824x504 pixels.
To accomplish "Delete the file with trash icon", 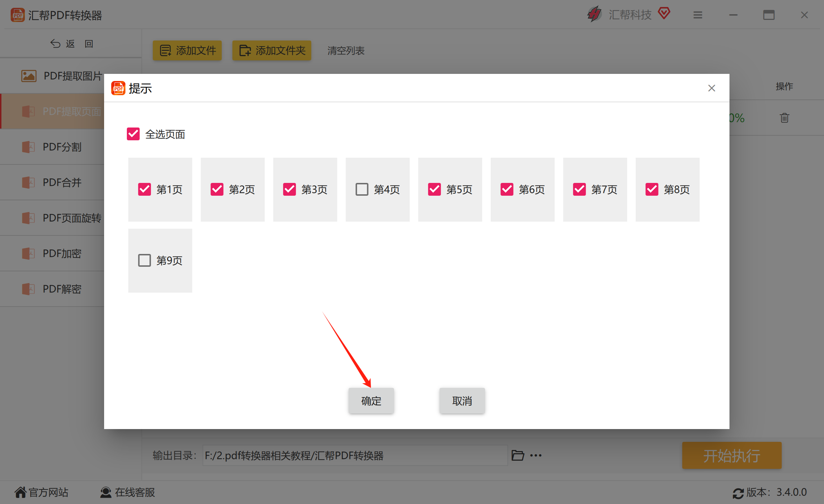I will coord(785,118).
